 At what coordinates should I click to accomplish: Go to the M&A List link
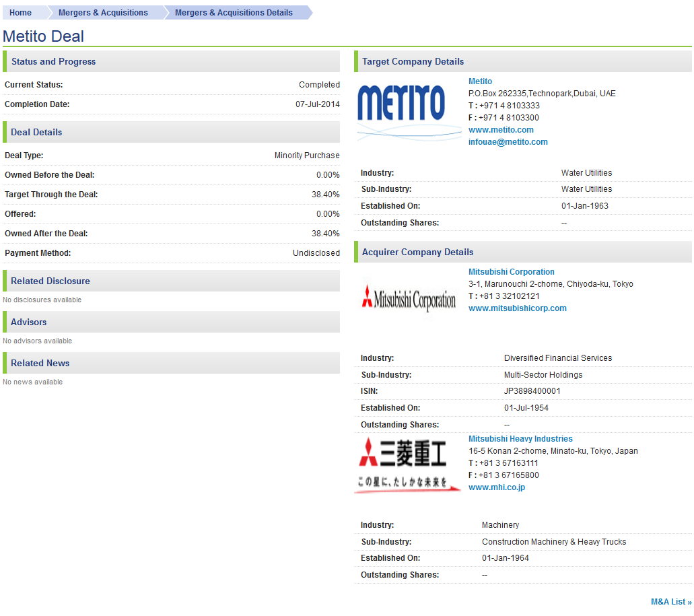pos(671,602)
